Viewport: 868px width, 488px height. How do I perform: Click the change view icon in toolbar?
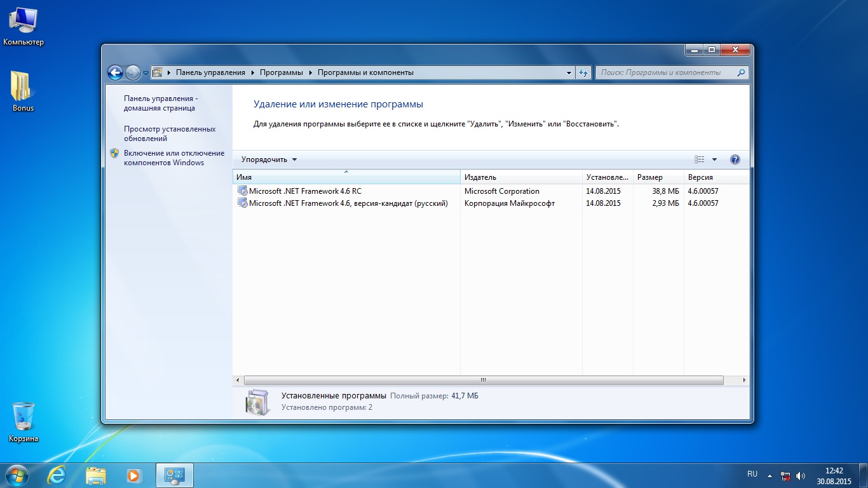click(x=700, y=159)
